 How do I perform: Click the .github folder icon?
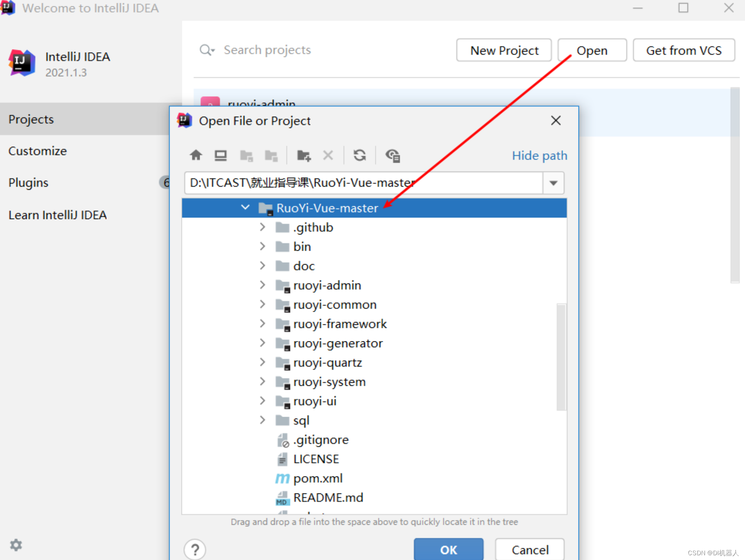coord(282,227)
